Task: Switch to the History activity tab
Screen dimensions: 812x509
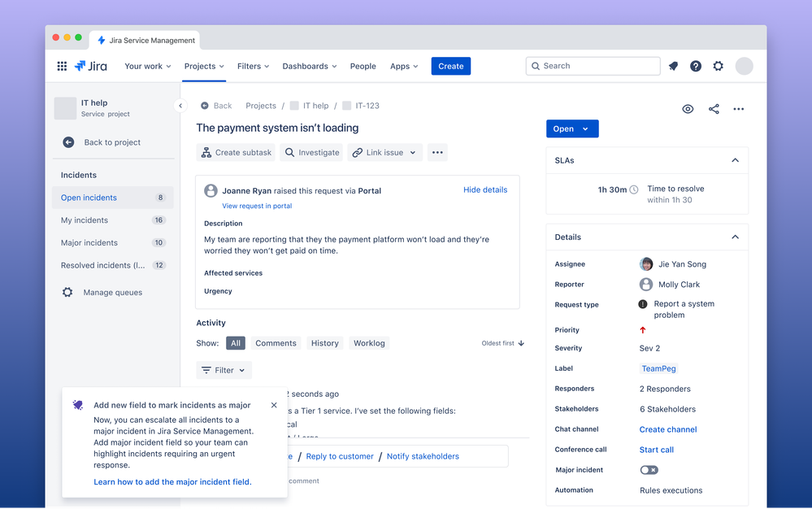Action: [324, 342]
